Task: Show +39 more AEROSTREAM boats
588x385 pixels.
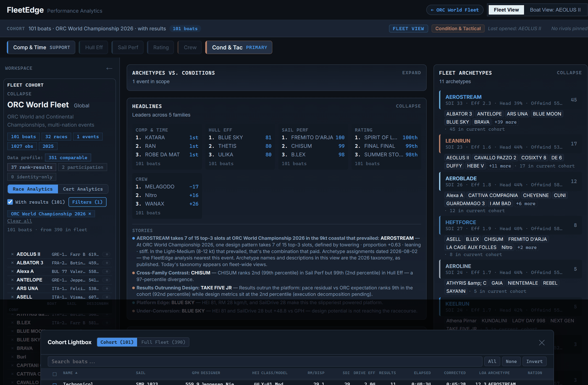Action: coord(505,122)
